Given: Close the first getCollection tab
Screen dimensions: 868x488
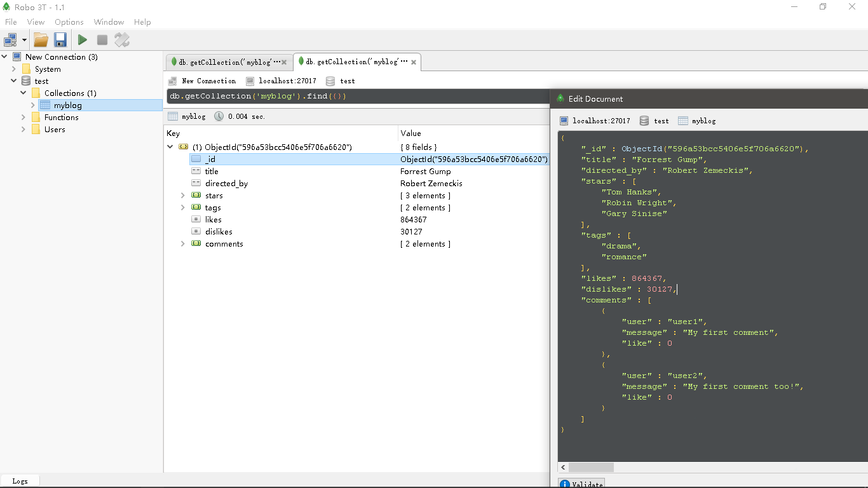Looking at the screenshot, I should pos(284,62).
